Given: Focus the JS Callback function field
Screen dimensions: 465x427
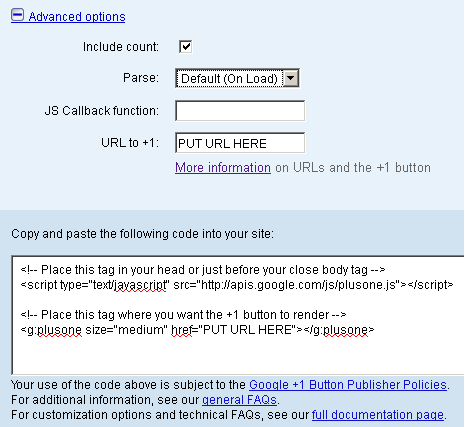Looking at the screenshot, I should pos(240,111).
